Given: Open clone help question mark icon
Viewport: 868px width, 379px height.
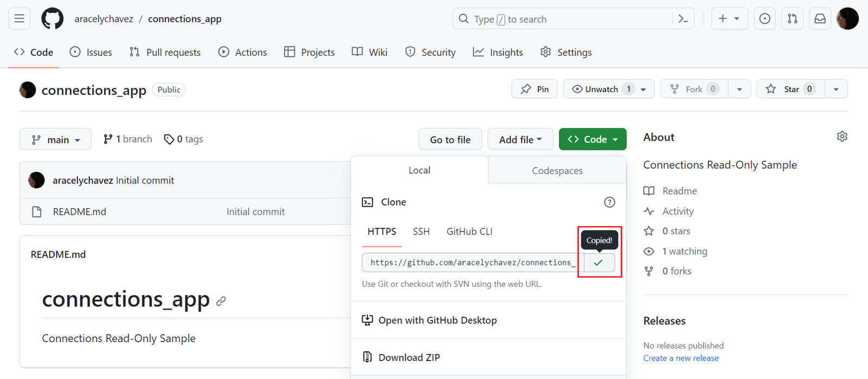Looking at the screenshot, I should 609,202.
